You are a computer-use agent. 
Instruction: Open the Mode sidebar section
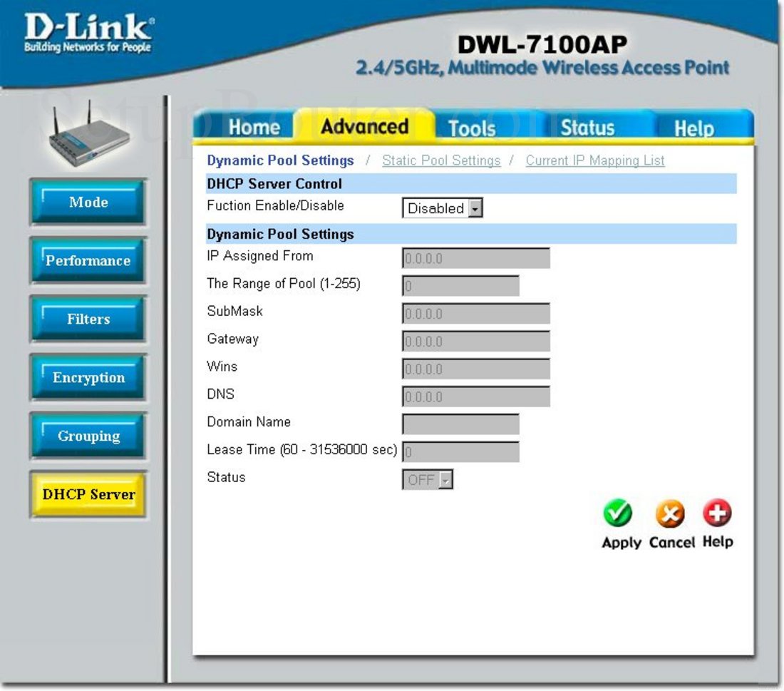pyautogui.click(x=88, y=202)
